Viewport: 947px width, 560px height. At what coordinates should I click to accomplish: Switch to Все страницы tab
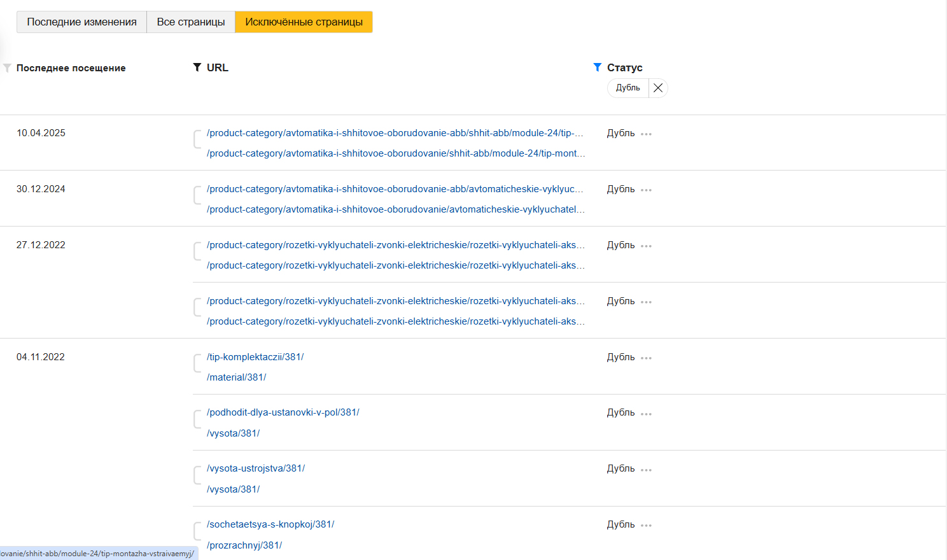[191, 22]
